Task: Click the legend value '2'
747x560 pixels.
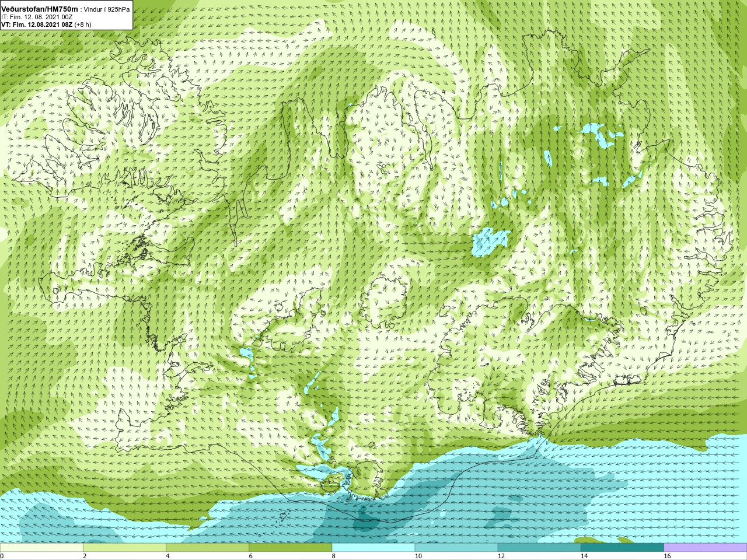Action: tap(85, 556)
